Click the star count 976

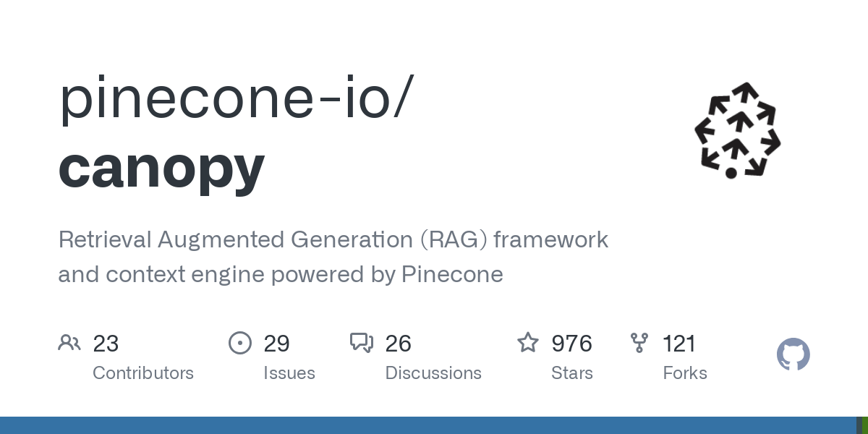click(571, 344)
